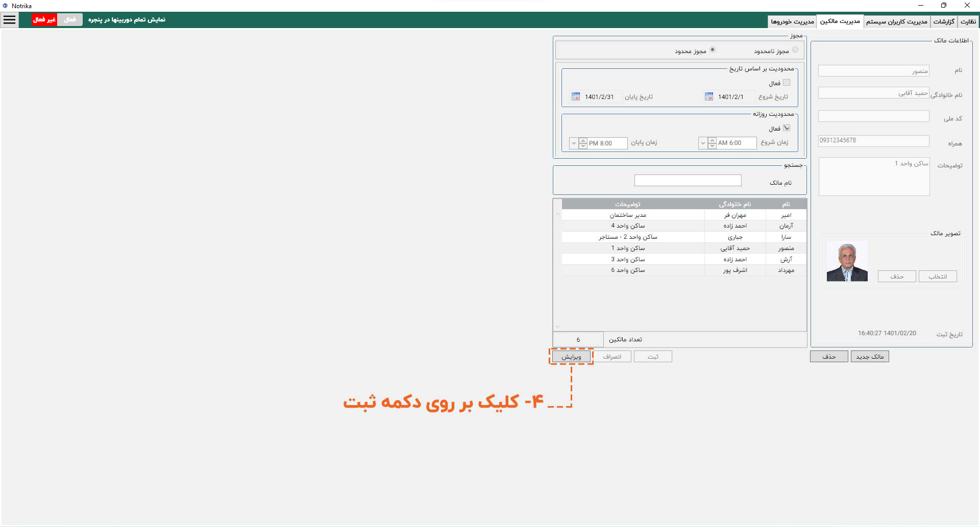Image resolution: width=980 pixels, height=527 pixels.
Task: Click the انتخاب owner image button
Action: click(938, 277)
